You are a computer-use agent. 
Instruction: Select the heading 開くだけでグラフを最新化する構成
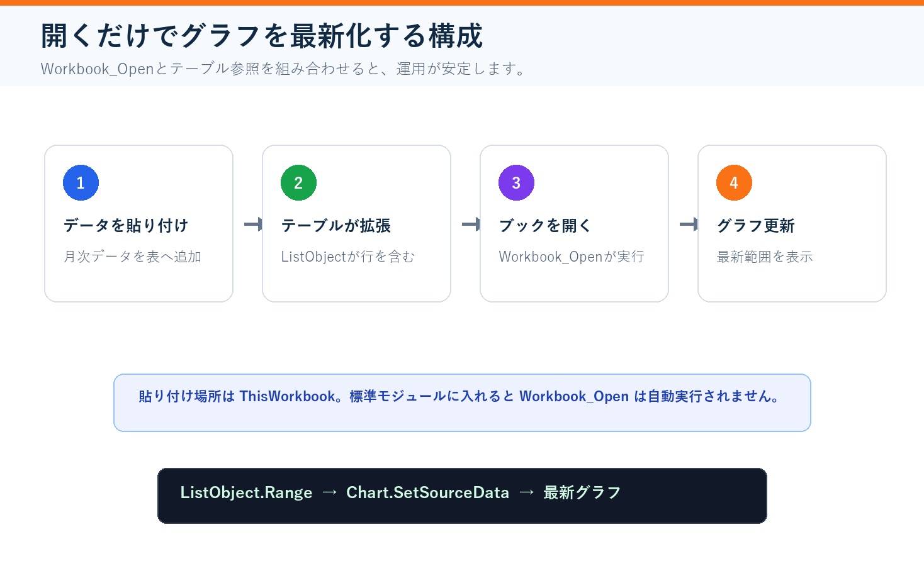pyautogui.click(x=262, y=36)
